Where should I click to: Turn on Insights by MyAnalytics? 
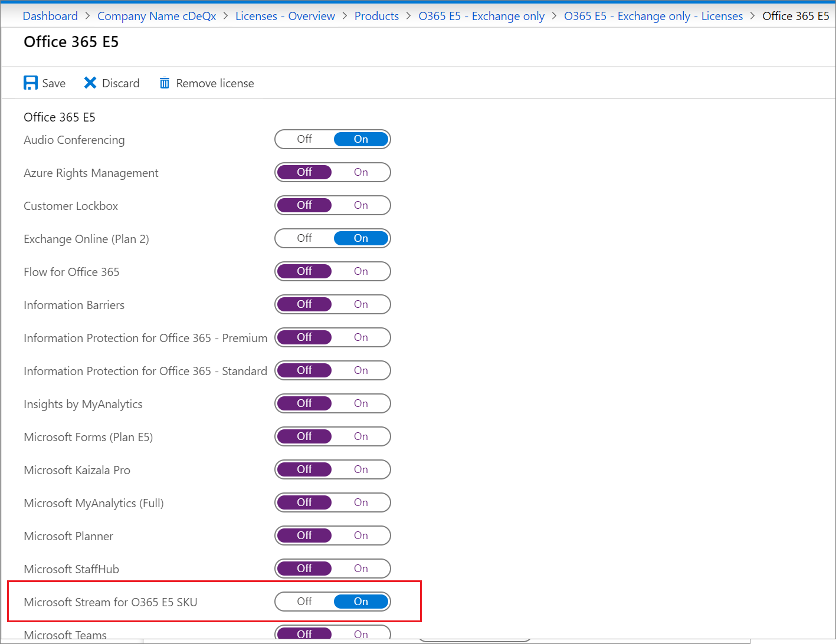point(360,403)
